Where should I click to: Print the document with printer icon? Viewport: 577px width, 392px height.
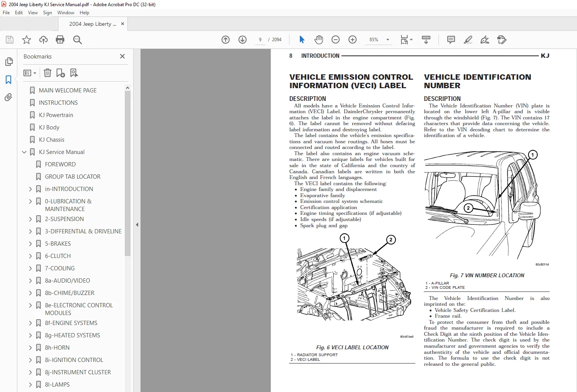click(x=60, y=40)
